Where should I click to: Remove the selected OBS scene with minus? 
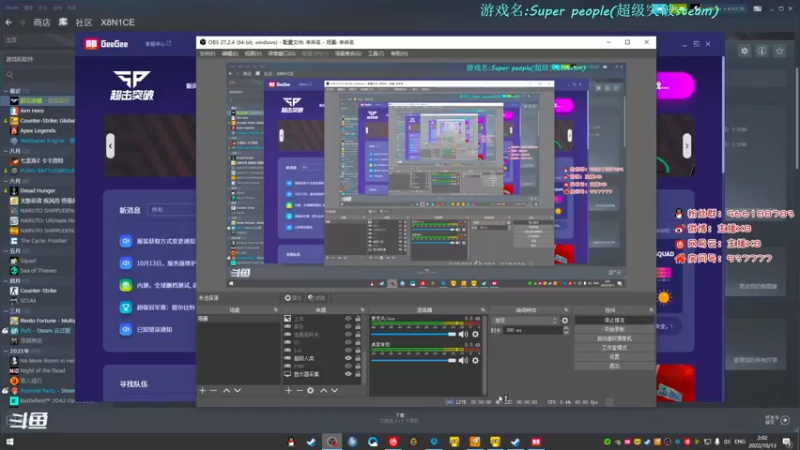[x=213, y=390]
